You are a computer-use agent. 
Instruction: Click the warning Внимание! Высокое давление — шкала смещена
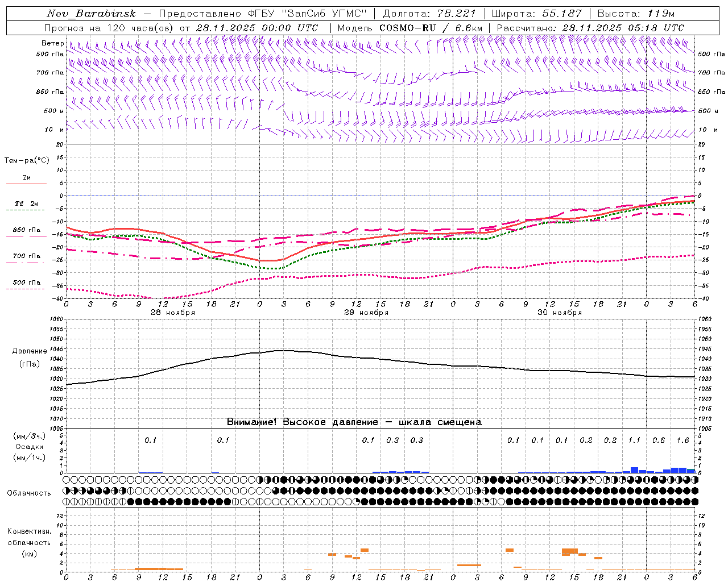pyautogui.click(x=354, y=422)
